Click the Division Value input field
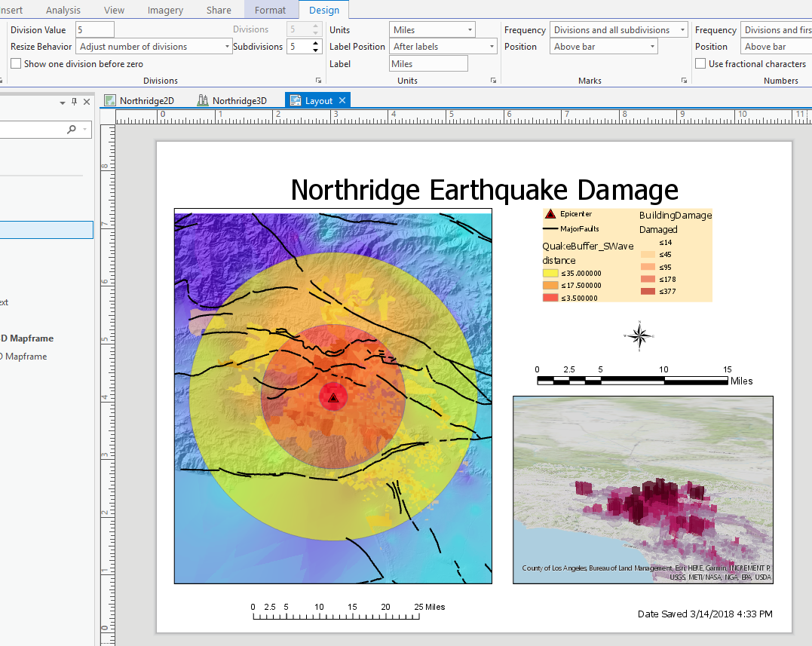 click(95, 30)
